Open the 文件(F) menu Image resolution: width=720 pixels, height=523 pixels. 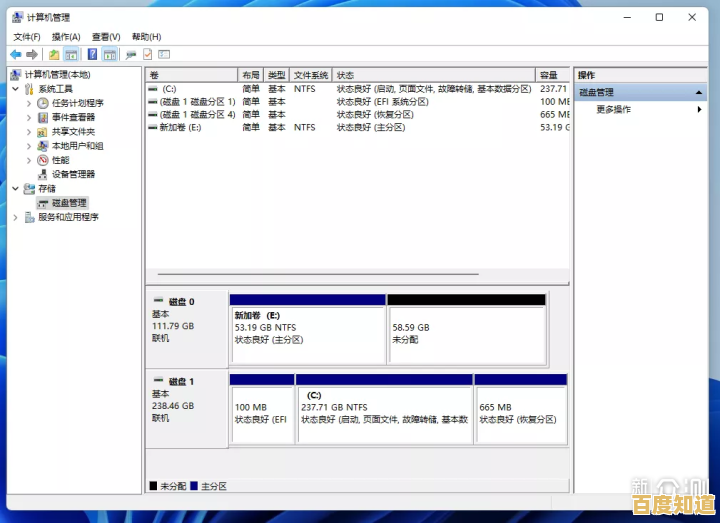(x=26, y=37)
